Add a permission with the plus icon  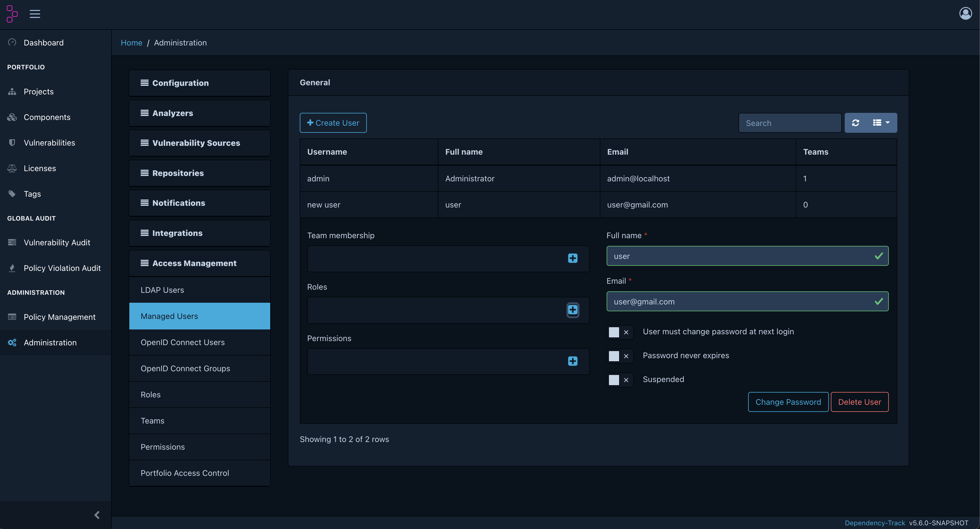tap(573, 361)
